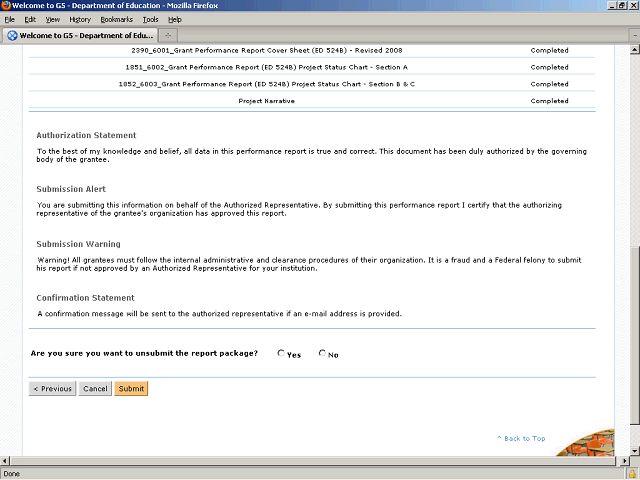Minimize the Firefox window
The image size is (640, 480).
click(612, 5)
